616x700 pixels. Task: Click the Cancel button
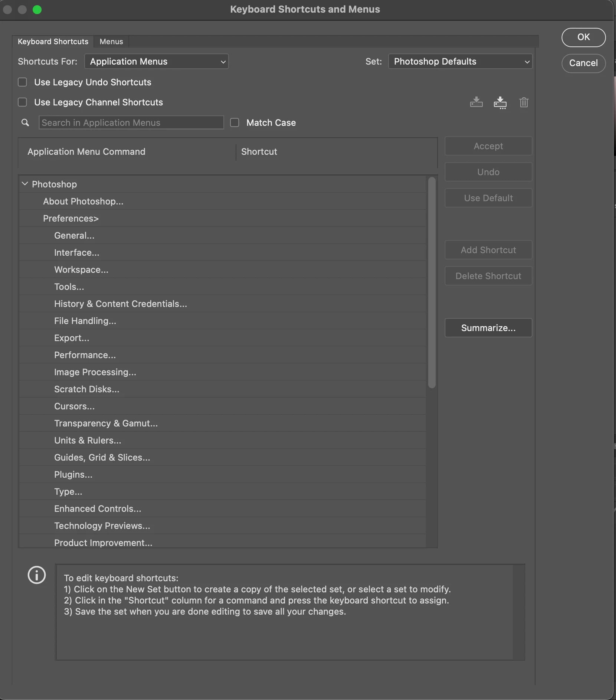[583, 63]
